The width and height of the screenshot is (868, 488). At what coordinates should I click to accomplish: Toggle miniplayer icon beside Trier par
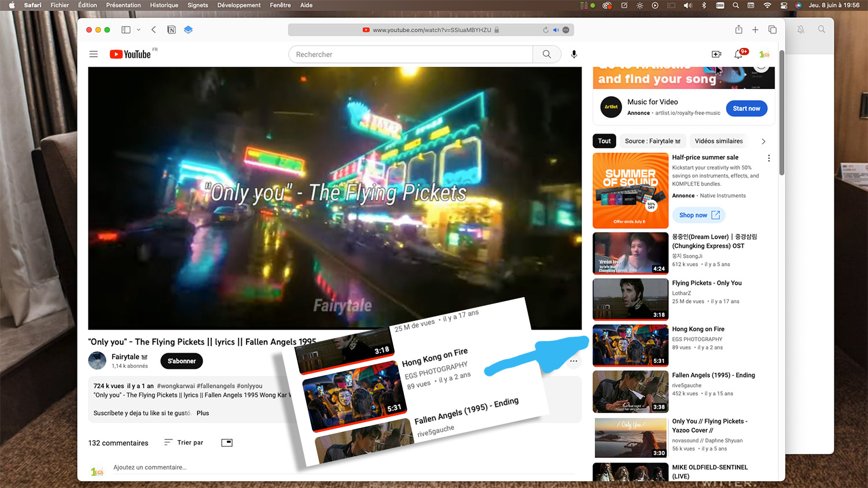point(227,442)
